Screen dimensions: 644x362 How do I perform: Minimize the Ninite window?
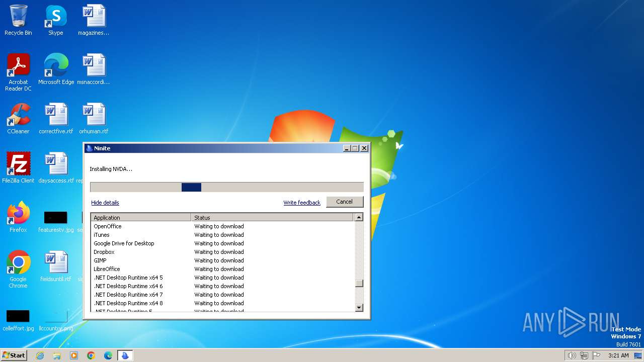tap(346, 148)
